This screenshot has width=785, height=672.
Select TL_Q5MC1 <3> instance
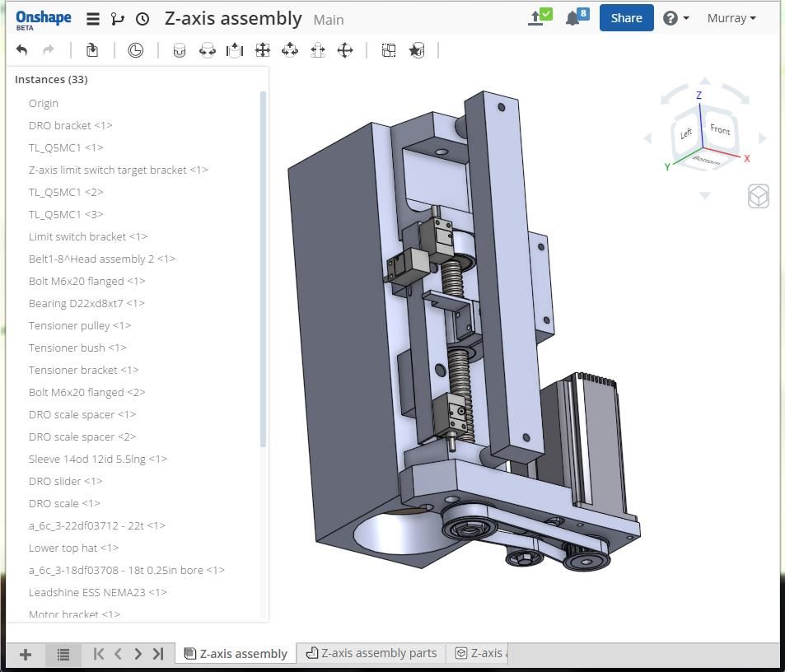tap(66, 215)
